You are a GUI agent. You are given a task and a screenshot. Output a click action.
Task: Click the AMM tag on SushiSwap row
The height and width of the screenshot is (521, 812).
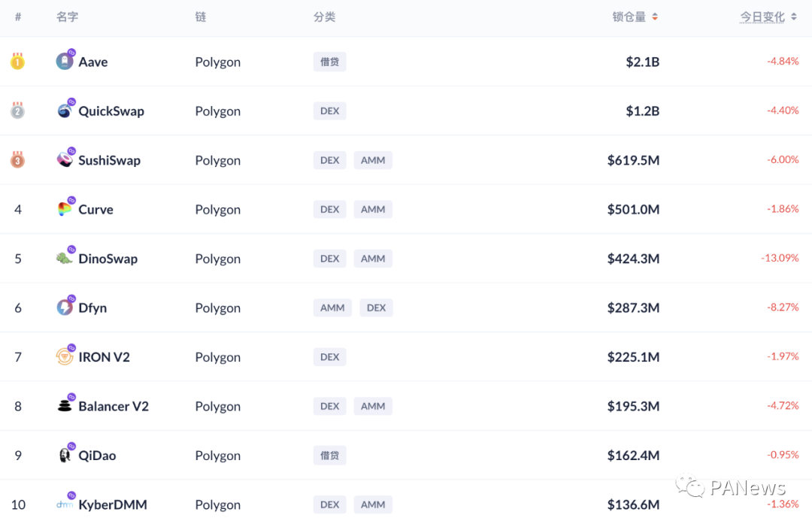[373, 160]
